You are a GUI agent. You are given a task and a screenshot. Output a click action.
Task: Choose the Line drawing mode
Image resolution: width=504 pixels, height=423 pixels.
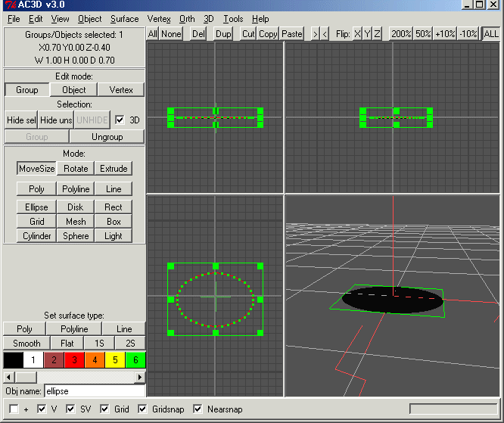114,188
